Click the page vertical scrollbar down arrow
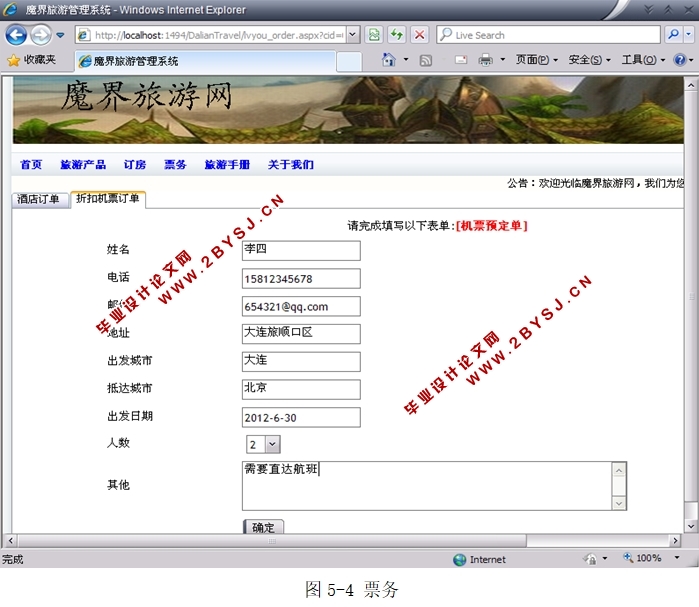699x607 pixels. click(x=691, y=526)
